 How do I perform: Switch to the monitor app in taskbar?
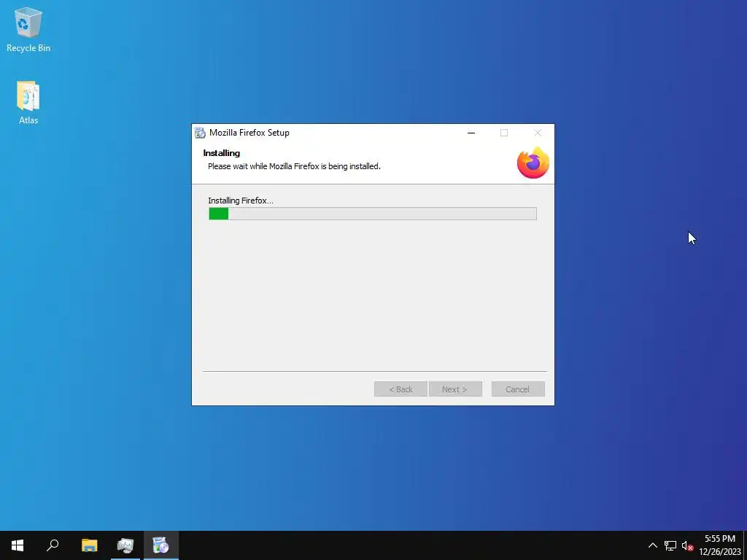pyautogui.click(x=125, y=545)
